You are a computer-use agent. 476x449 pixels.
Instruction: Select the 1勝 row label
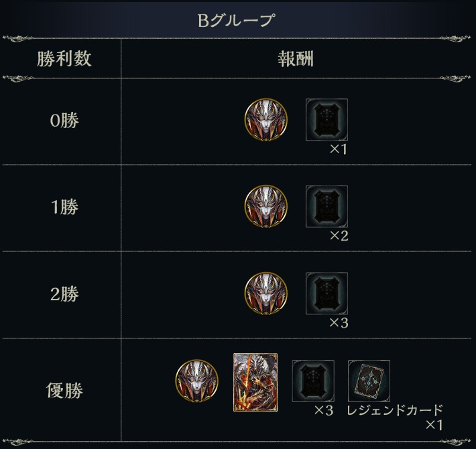64,207
